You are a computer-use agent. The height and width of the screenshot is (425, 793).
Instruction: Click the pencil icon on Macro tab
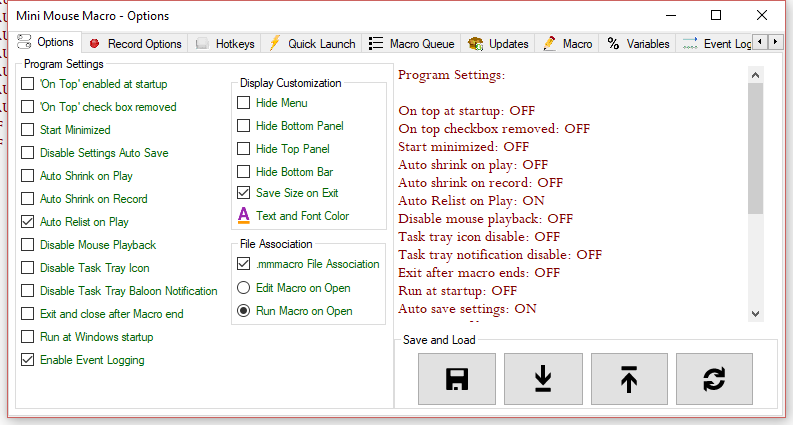point(549,44)
